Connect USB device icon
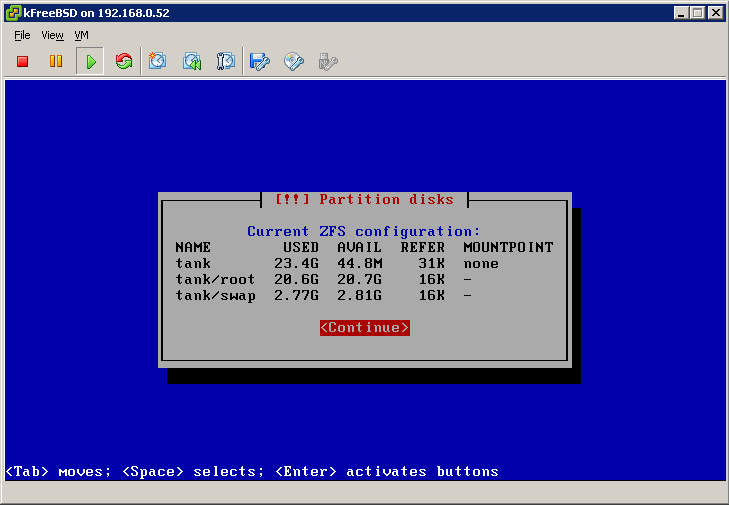 point(328,61)
